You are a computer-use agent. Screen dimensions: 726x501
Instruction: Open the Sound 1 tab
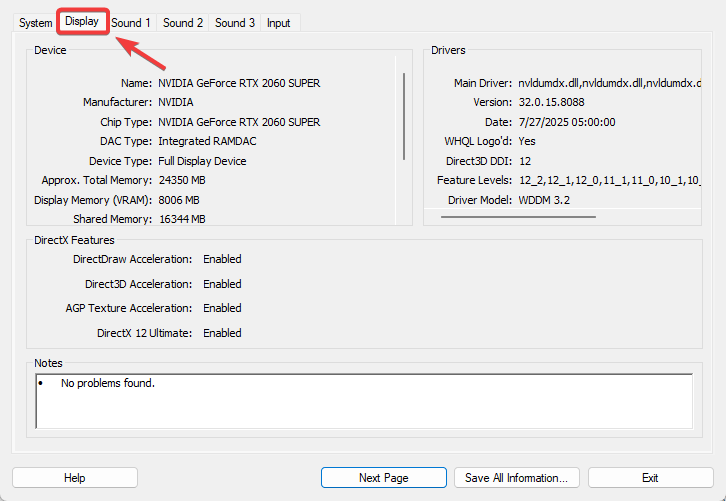coord(131,23)
